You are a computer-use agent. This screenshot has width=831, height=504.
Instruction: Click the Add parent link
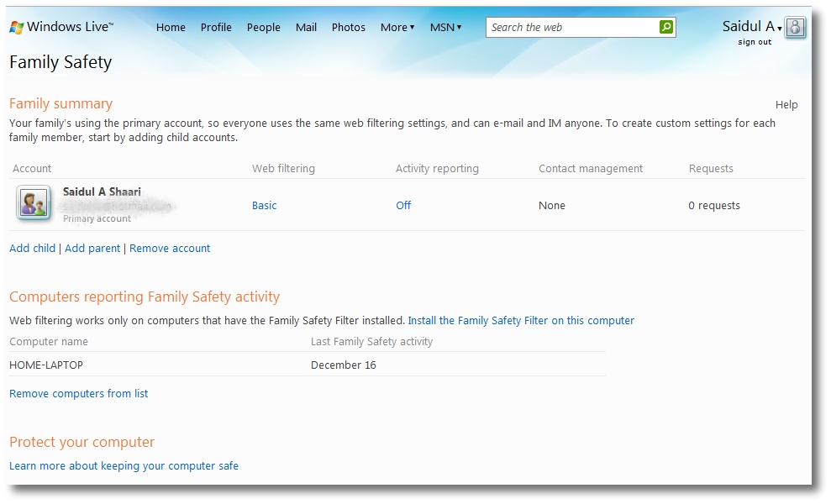[x=92, y=248]
